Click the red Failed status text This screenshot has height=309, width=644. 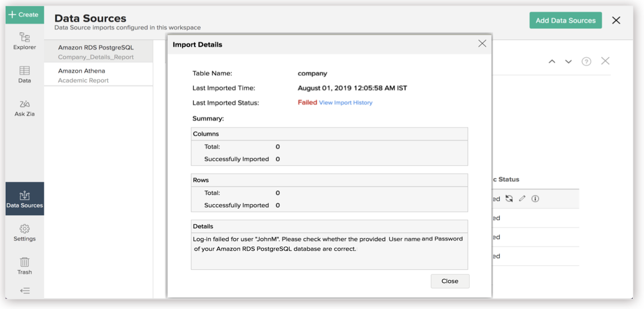click(x=307, y=102)
